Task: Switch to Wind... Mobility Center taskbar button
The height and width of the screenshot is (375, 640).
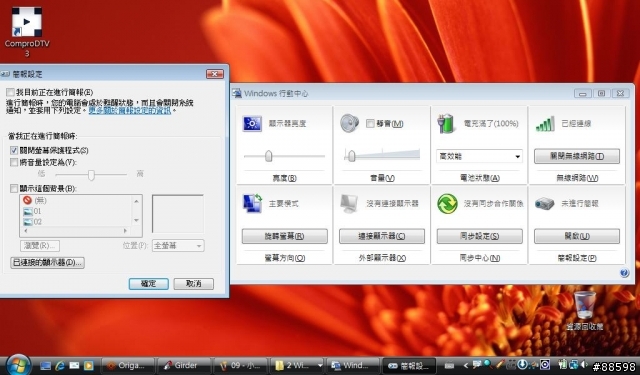Action: click(x=352, y=366)
